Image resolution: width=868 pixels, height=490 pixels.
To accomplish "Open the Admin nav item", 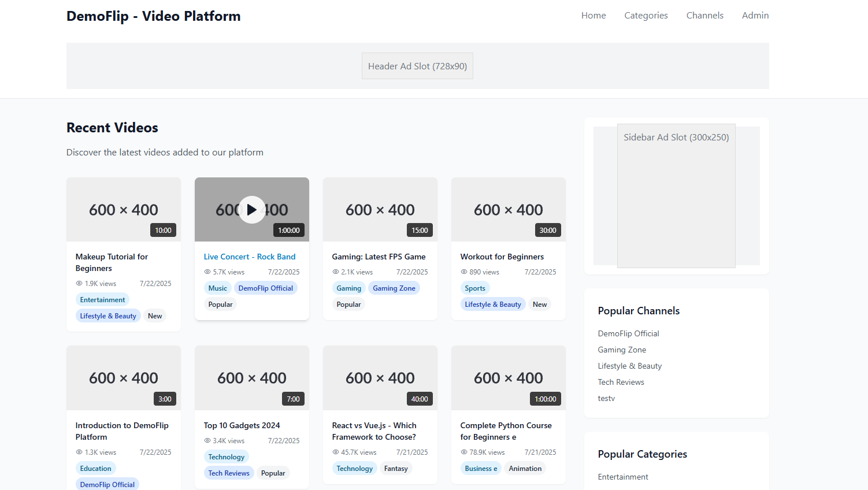I will tap(755, 16).
